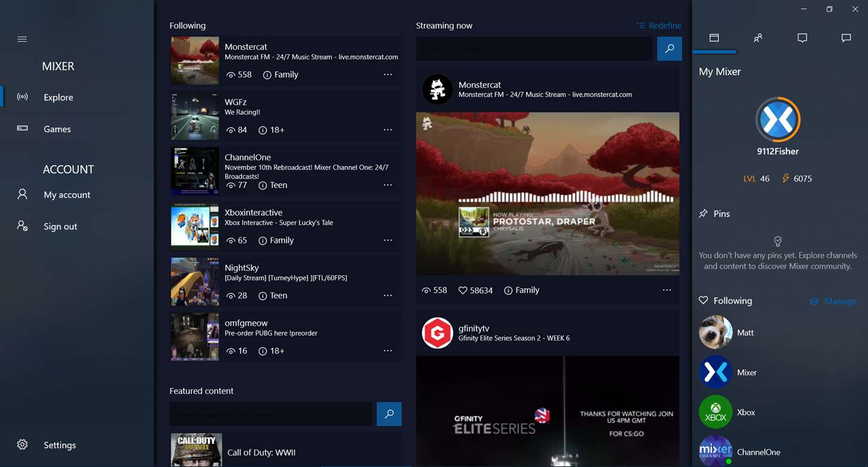Screen dimensions: 868x467
Task: Click the viewers eye icon beside 84
Action: point(230,130)
